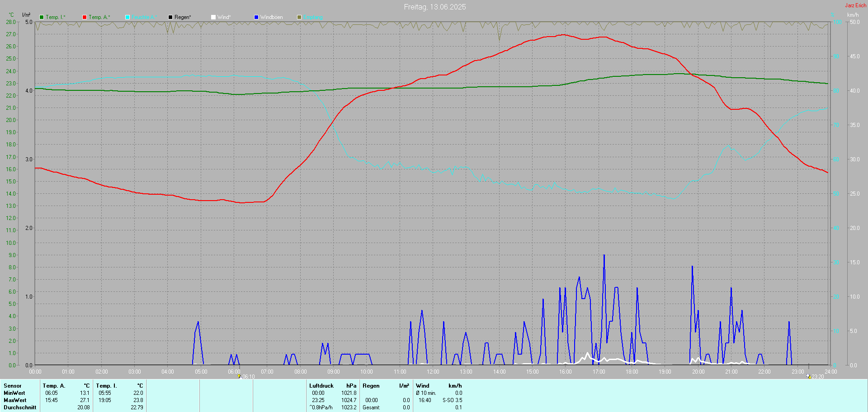This screenshot has width=868, height=412.
Task: Click the 'Durchschnitt' row label
Action: tap(20, 407)
